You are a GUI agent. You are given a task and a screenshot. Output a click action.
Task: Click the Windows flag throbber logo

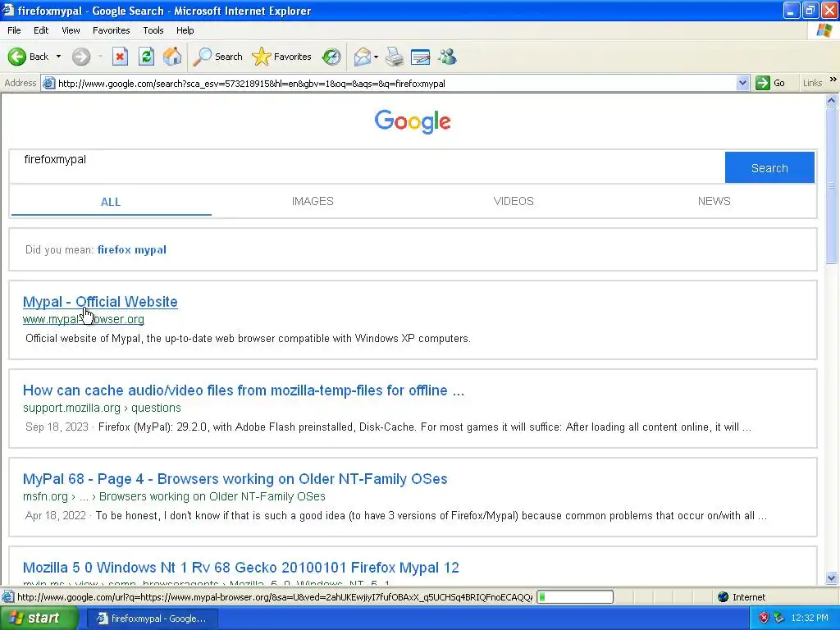(x=824, y=30)
